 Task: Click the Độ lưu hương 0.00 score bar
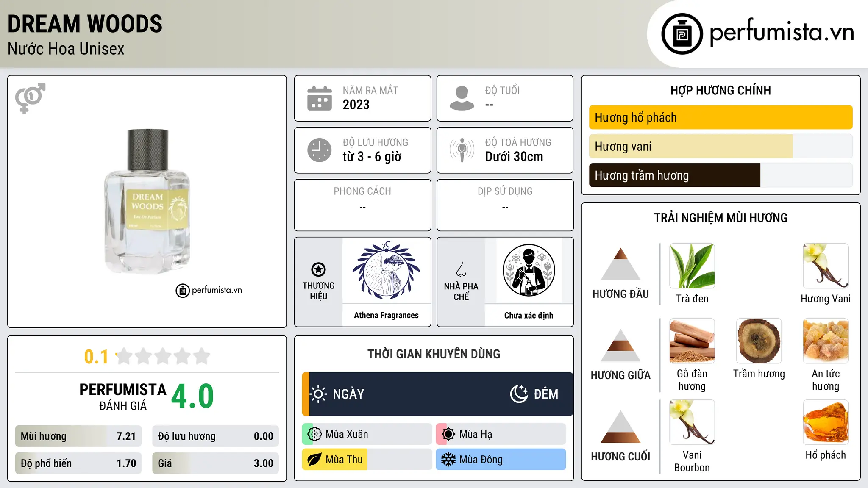tap(215, 436)
